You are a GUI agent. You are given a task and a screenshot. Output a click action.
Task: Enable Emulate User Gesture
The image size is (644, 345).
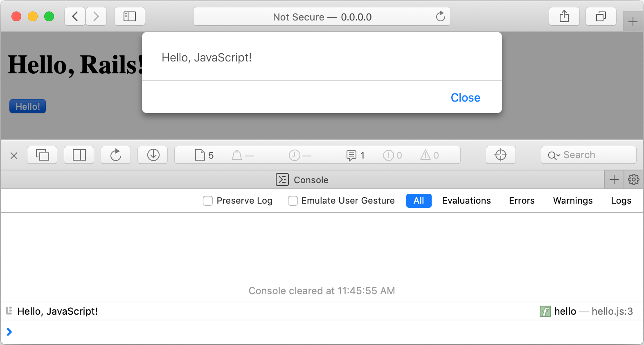tap(293, 201)
